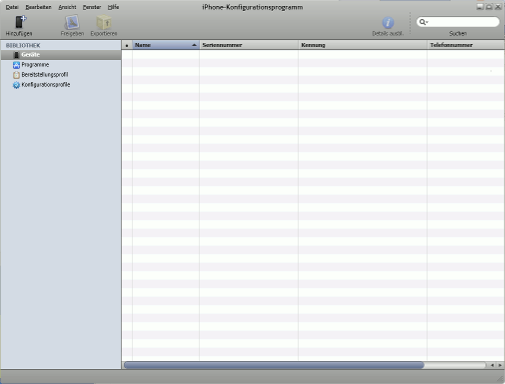Sort by the Name column header

point(166,45)
